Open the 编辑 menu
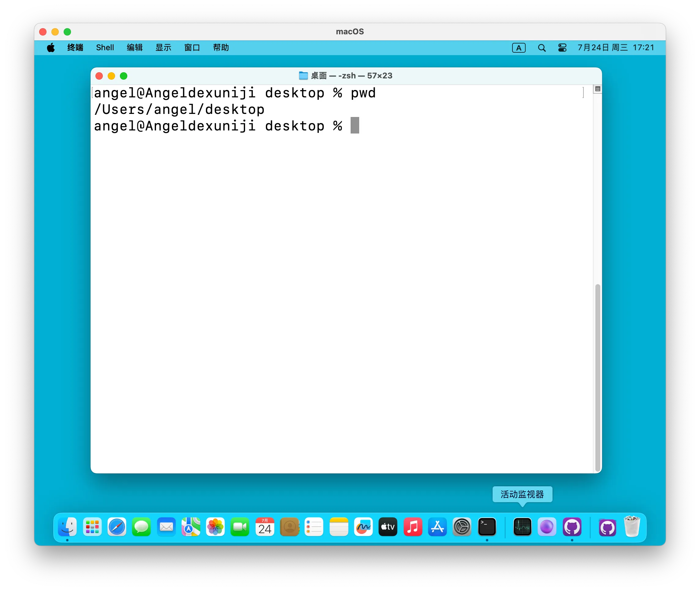 pyautogui.click(x=135, y=48)
